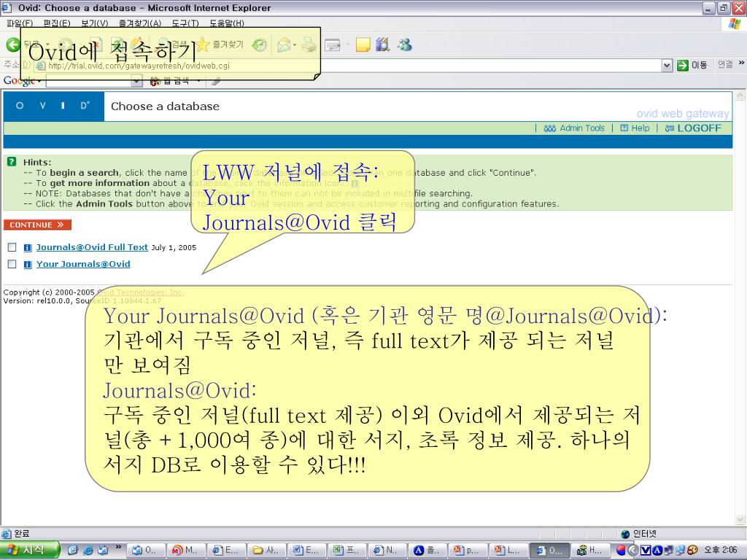Open the Google search box dropdown
Viewport: 747px width, 560px height.
click(136, 82)
